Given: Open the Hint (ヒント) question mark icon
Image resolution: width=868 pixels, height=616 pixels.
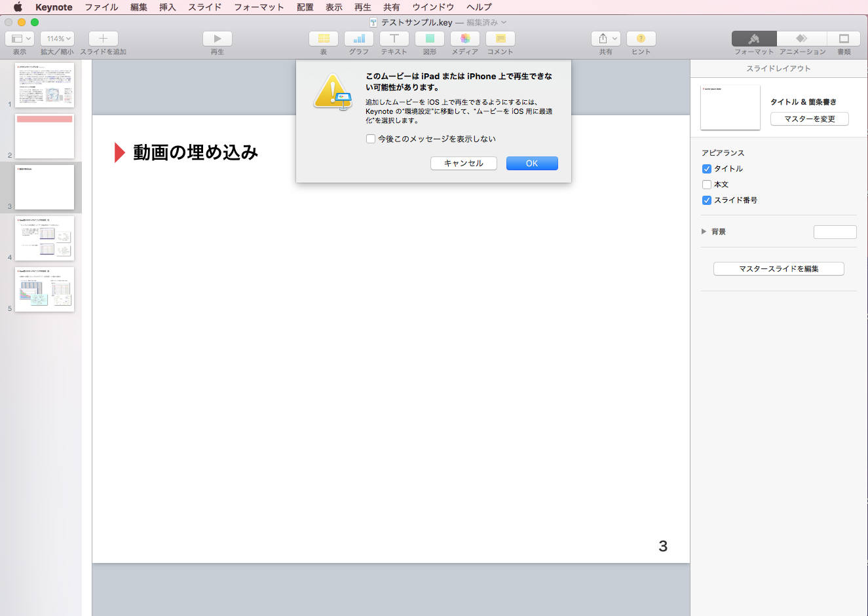Looking at the screenshot, I should coord(641,39).
